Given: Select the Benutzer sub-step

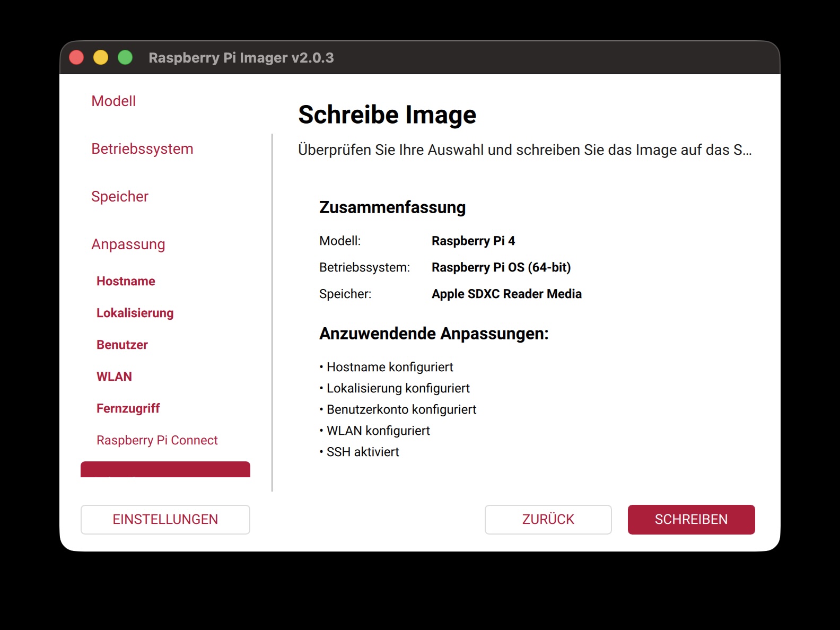Looking at the screenshot, I should click(x=122, y=345).
